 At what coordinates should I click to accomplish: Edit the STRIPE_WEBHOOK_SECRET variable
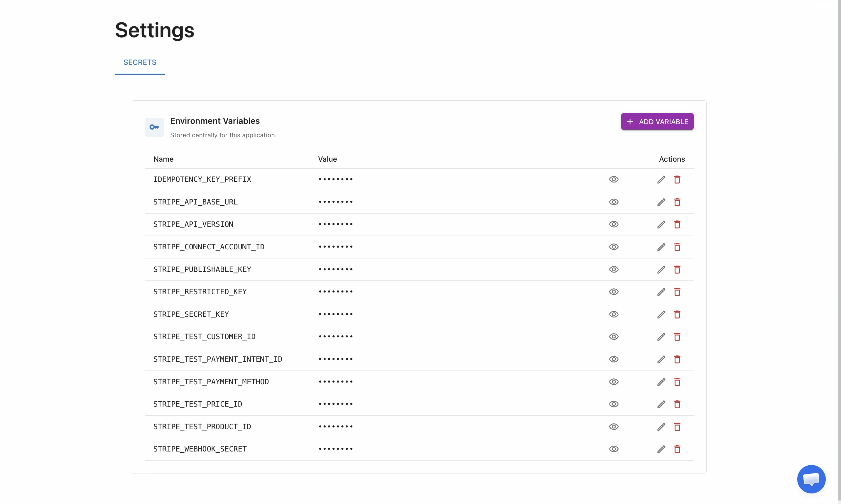[661, 449]
